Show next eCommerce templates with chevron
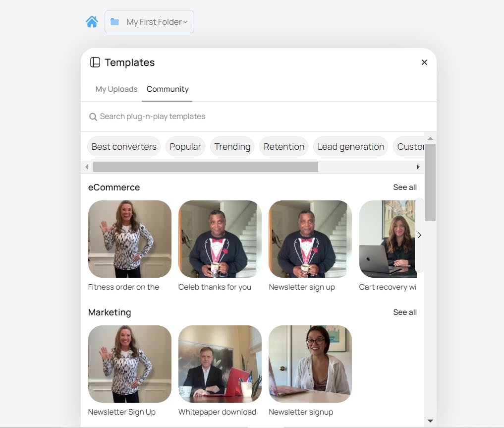 (x=419, y=236)
